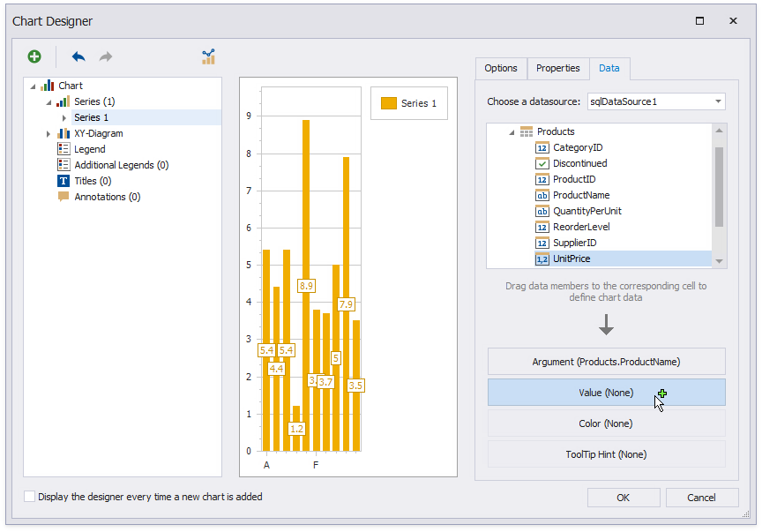Screen dimensions: 762x532
Task: Click the green add chart element icon
Action: (x=34, y=56)
